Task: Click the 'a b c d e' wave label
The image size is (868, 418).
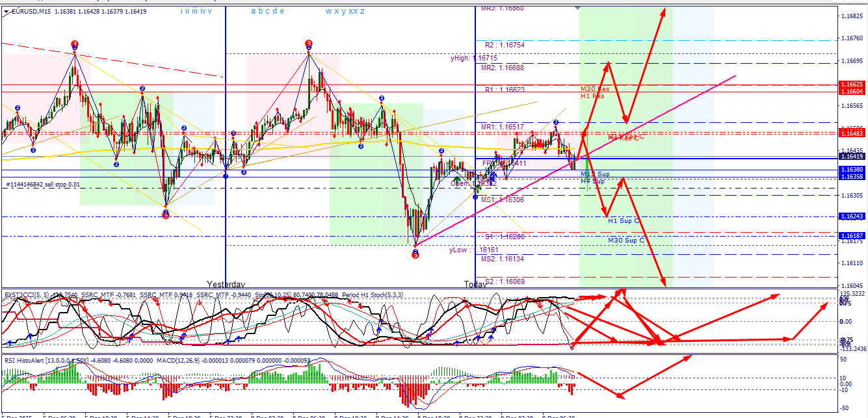Action: [x=267, y=11]
